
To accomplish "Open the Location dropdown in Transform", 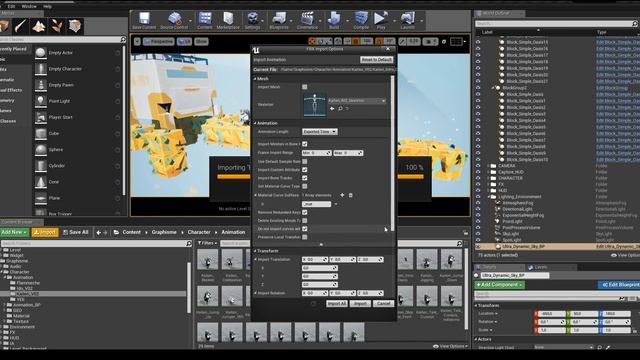I will [x=488, y=313].
